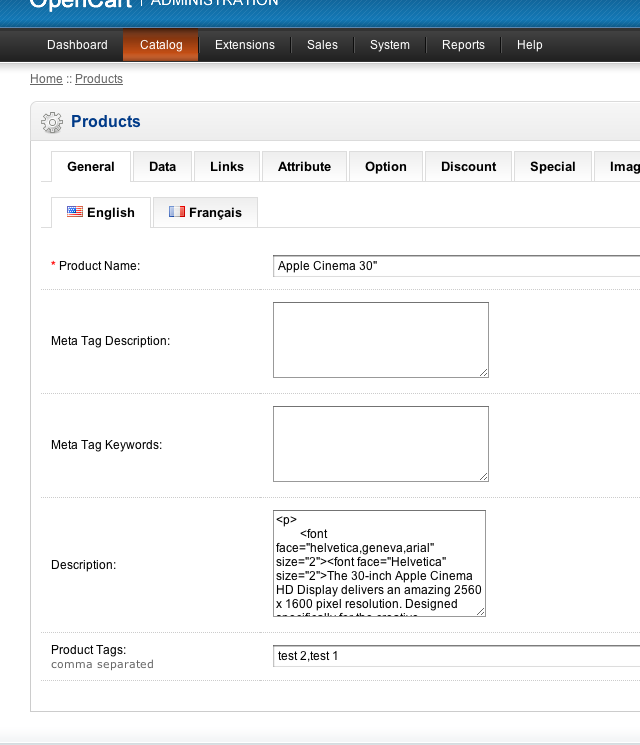640x745 pixels.
Task: Focus the Product Tags input field
Action: [457, 656]
